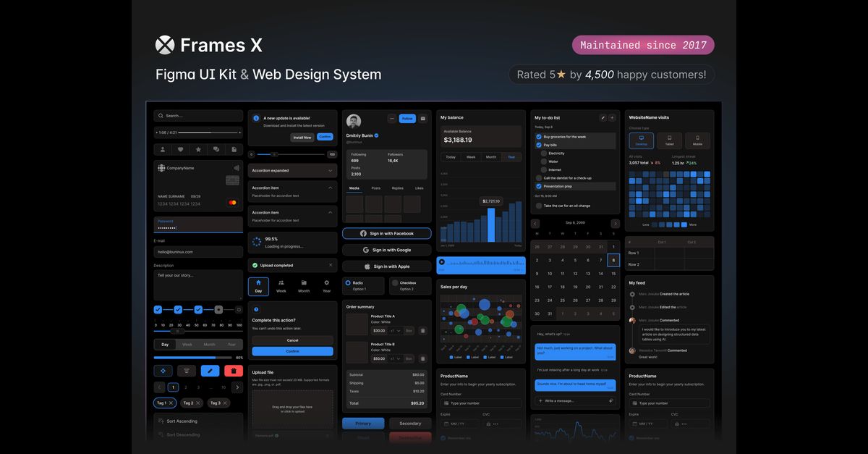Image resolution: width=868 pixels, height=454 pixels.
Task: Click the message envelope icon beside Follow
Action: click(x=422, y=119)
